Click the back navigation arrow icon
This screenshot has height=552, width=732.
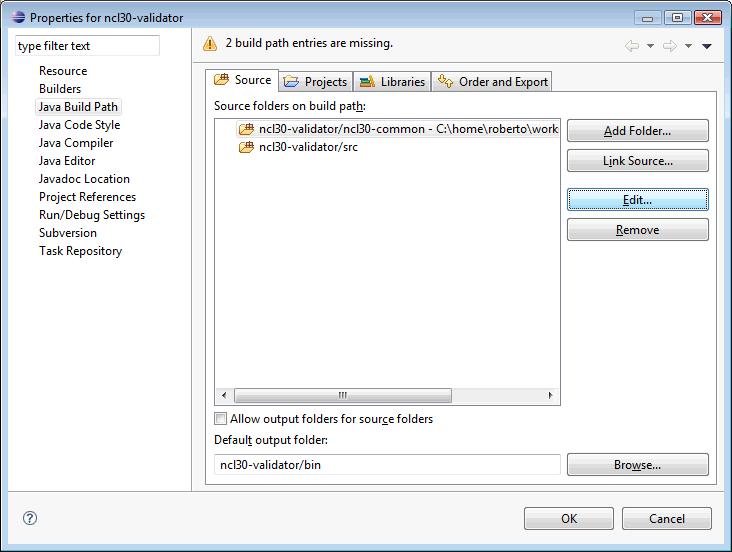click(632, 46)
